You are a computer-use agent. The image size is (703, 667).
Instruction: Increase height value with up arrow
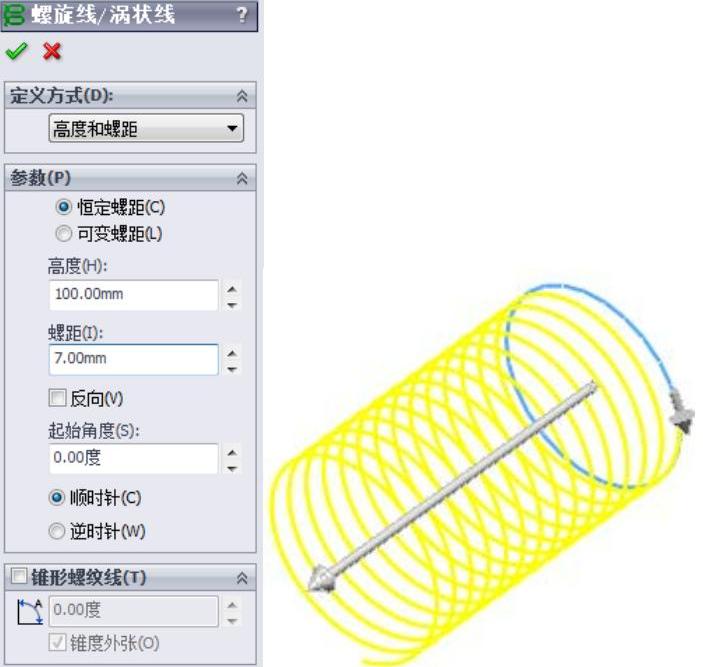click(232, 289)
